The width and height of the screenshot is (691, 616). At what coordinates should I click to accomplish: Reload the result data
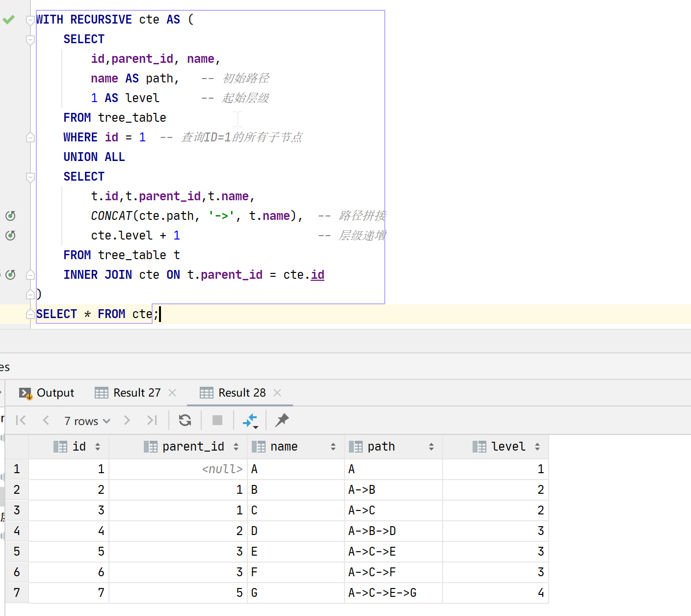click(185, 420)
